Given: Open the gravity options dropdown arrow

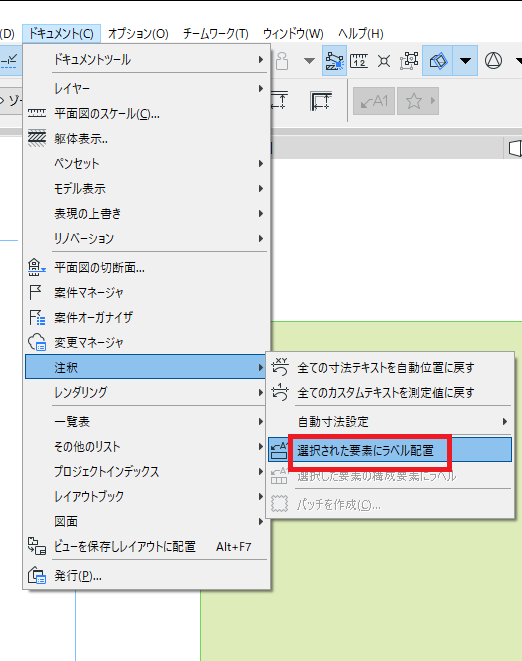Looking at the screenshot, I should (x=465, y=61).
